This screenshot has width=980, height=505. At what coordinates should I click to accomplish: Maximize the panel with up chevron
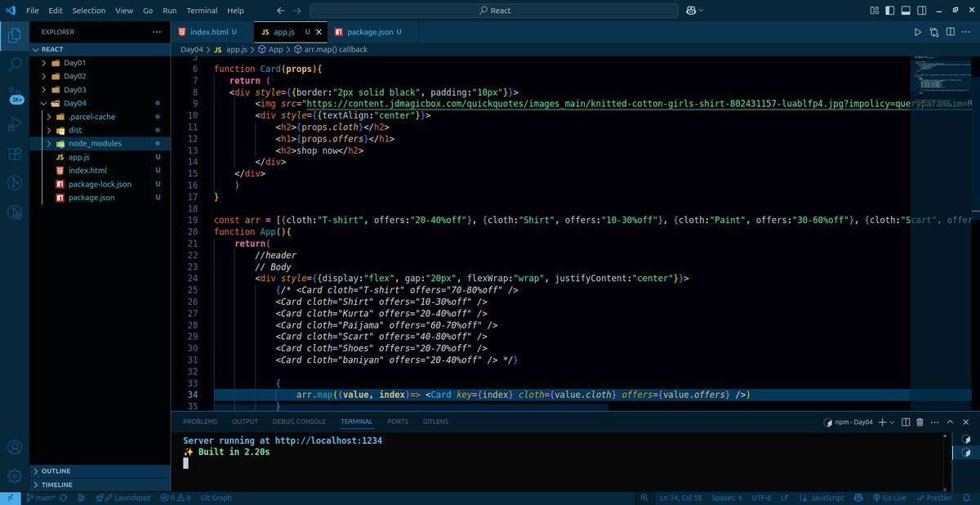[951, 422]
